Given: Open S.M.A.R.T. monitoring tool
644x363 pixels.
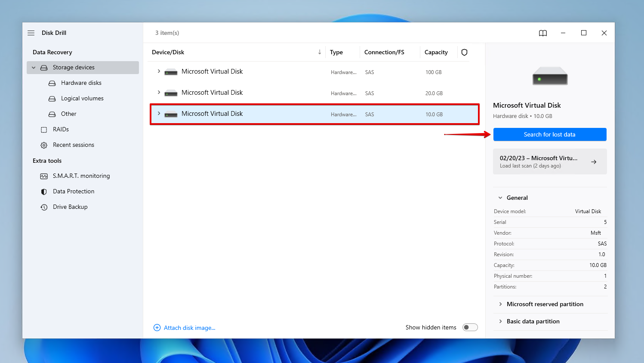Looking at the screenshot, I should coord(81,176).
